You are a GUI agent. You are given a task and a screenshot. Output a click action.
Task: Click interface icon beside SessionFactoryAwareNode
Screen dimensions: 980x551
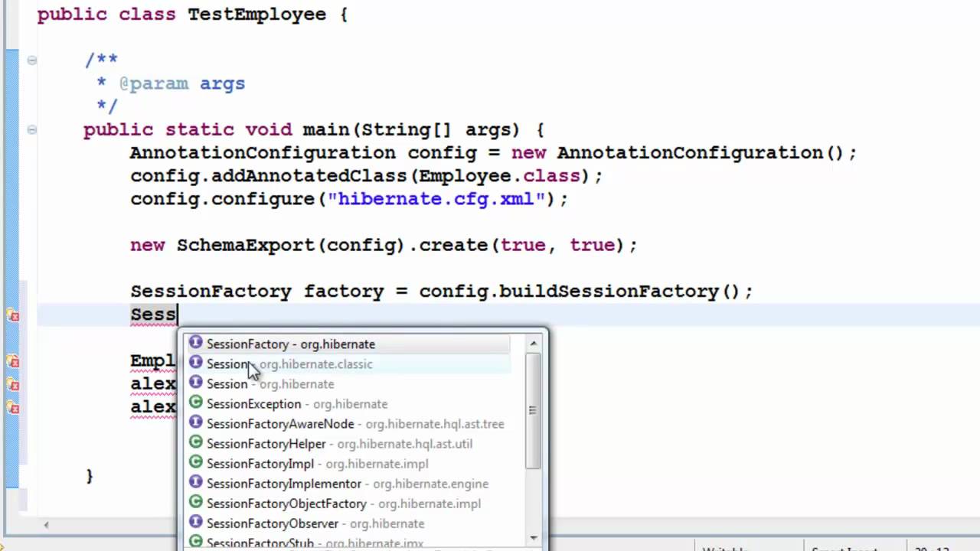pos(196,422)
